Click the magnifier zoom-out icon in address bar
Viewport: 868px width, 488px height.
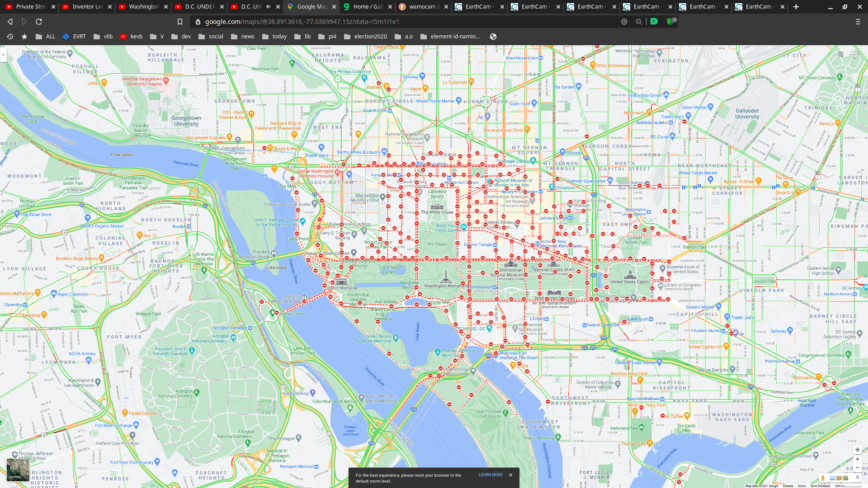coord(638,22)
